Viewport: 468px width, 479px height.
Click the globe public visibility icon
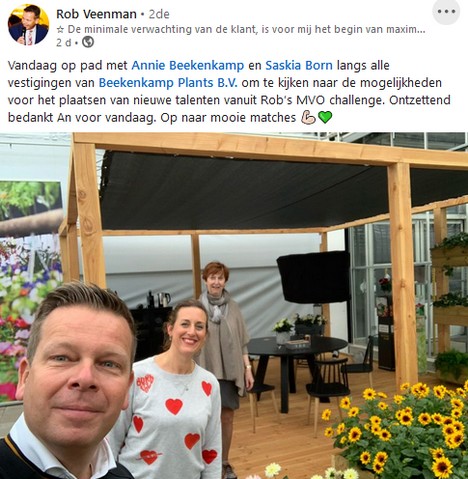(x=88, y=42)
